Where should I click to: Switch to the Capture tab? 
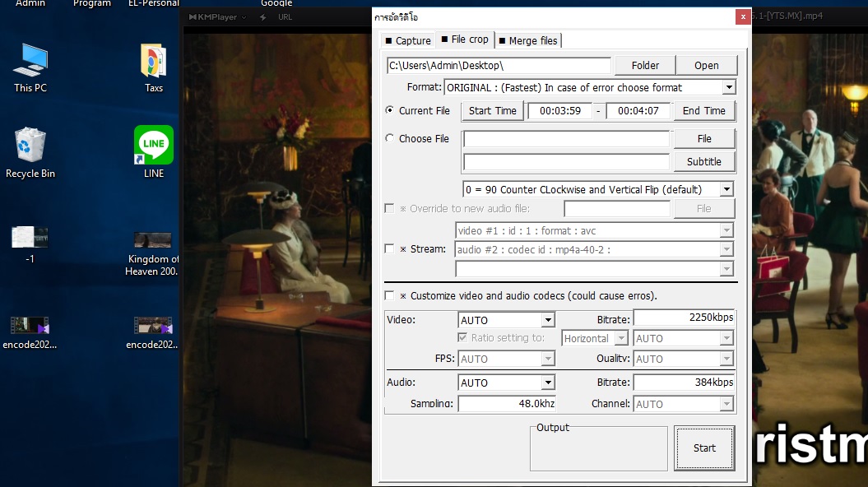point(408,40)
